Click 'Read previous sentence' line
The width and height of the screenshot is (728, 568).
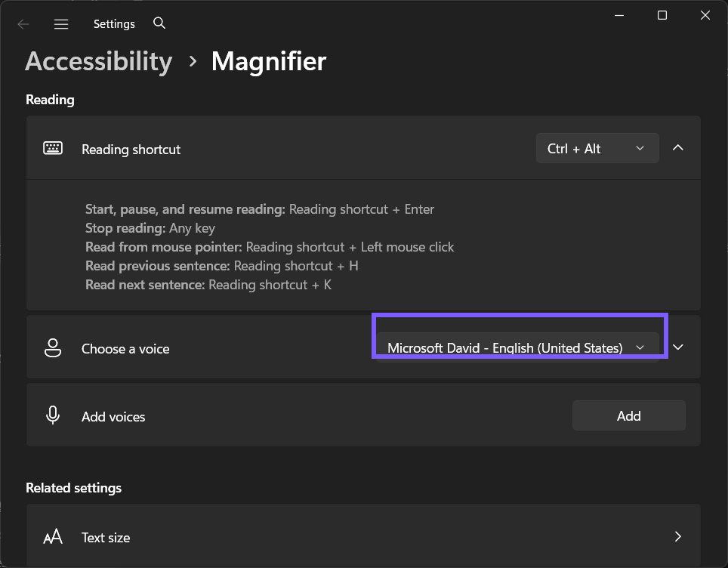tap(222, 266)
